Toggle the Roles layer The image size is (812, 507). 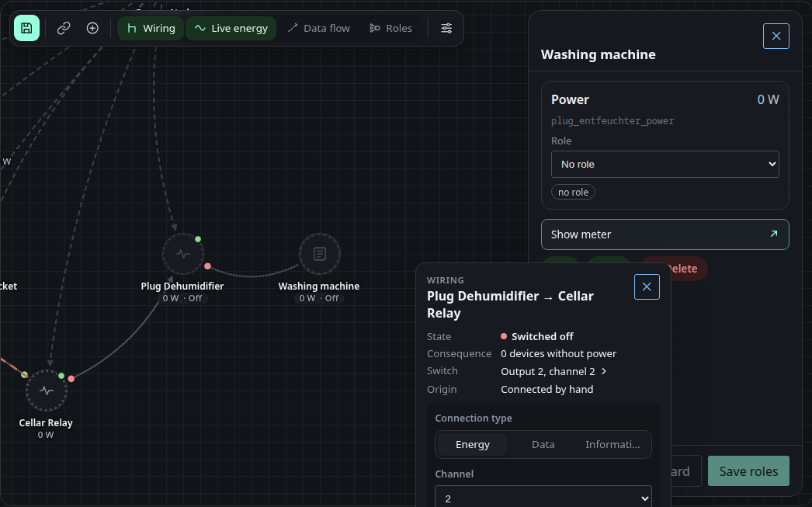pos(391,28)
